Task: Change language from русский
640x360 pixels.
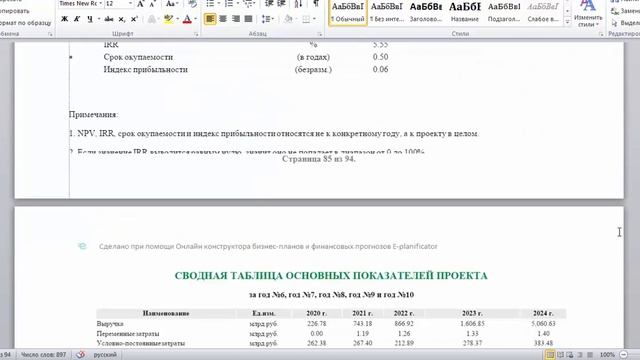Action: [105, 355]
